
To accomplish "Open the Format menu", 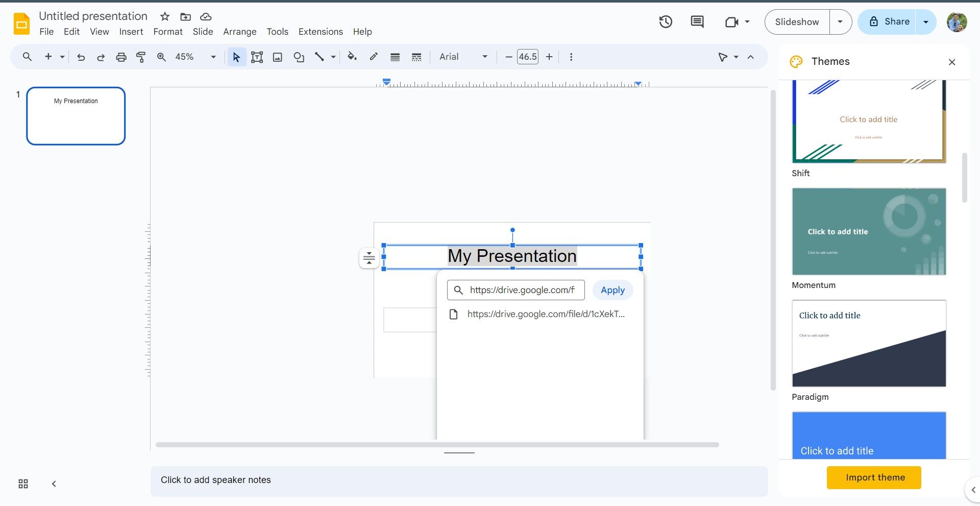I will click(168, 32).
